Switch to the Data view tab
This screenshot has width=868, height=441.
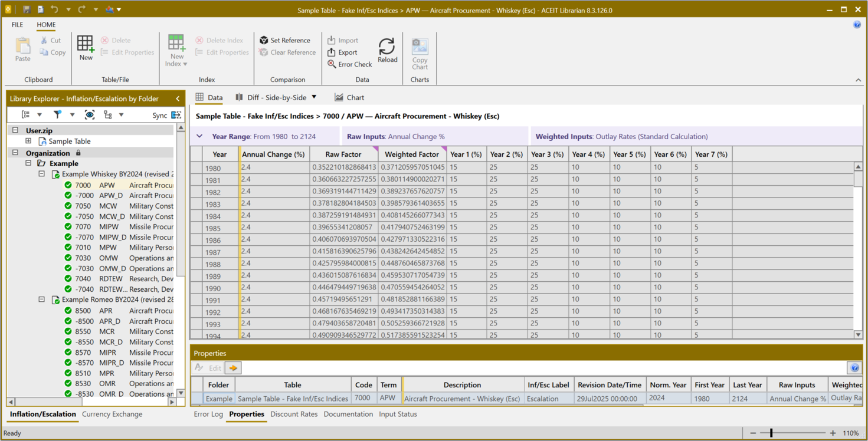point(209,97)
